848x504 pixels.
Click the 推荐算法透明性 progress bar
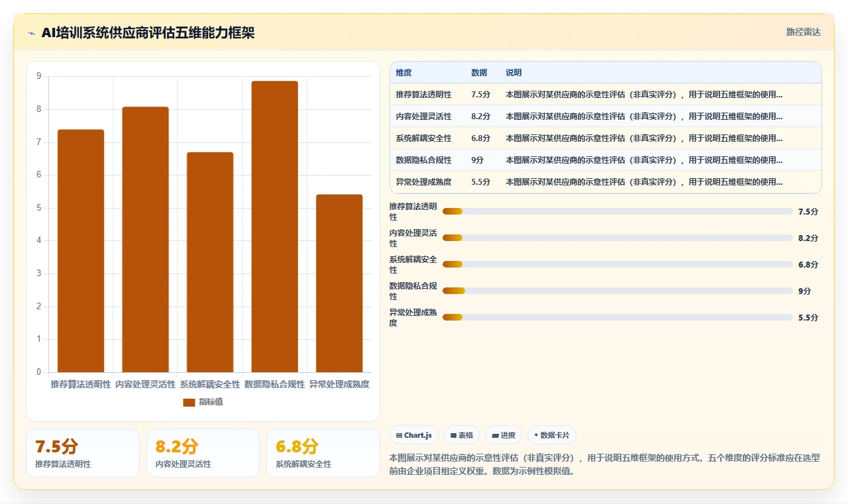(x=617, y=211)
